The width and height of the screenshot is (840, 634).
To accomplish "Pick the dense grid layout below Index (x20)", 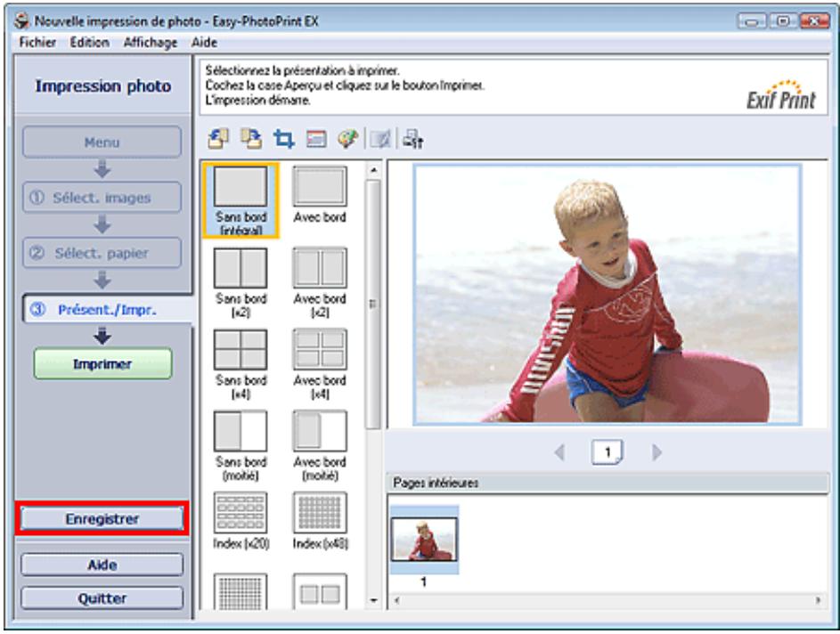I will tap(241, 591).
